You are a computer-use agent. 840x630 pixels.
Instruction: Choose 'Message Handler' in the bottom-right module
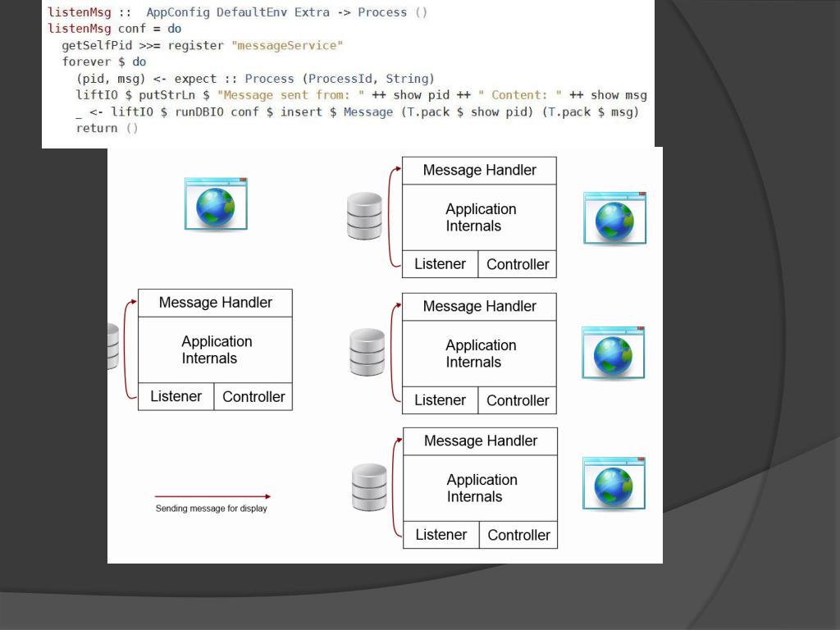coord(481,441)
